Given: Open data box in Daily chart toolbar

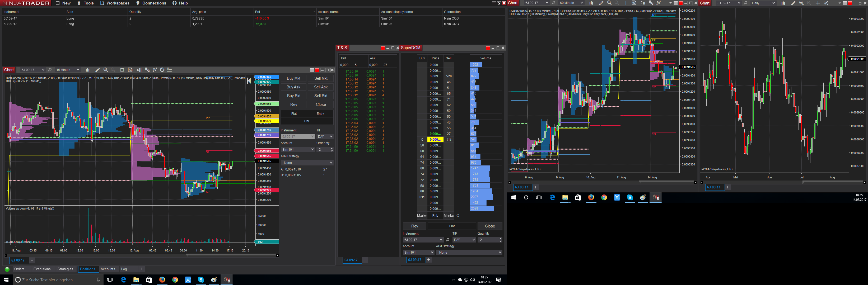Looking at the screenshot, I should 826,3.
